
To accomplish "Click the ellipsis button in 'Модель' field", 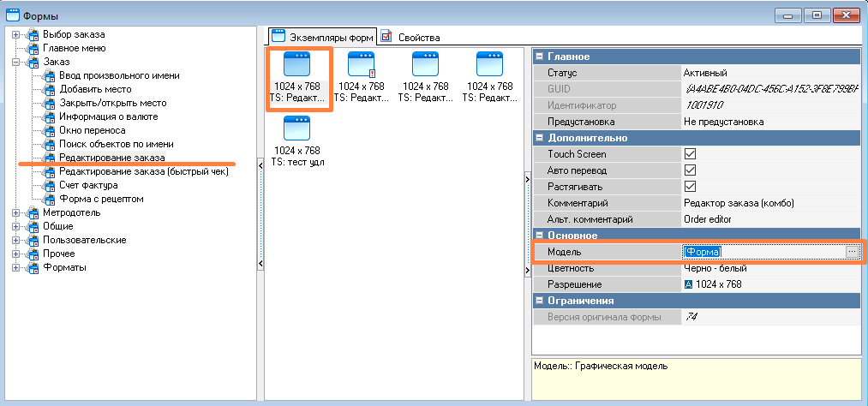I will [851, 252].
